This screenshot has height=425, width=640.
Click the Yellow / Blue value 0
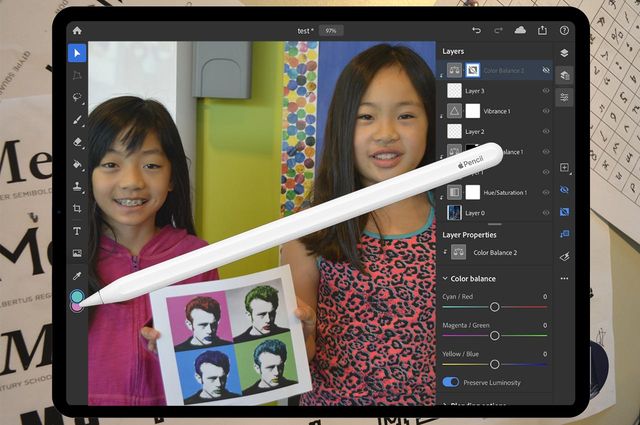pyautogui.click(x=545, y=354)
